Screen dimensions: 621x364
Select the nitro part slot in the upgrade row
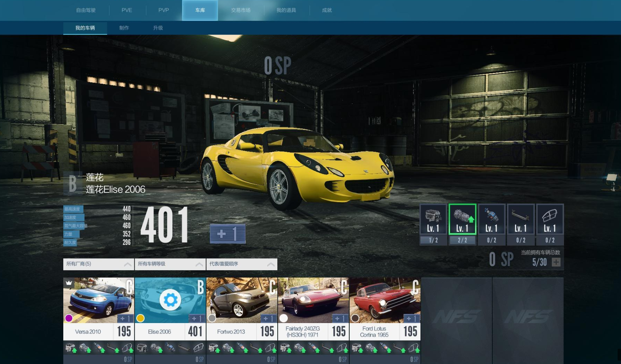tap(491, 224)
